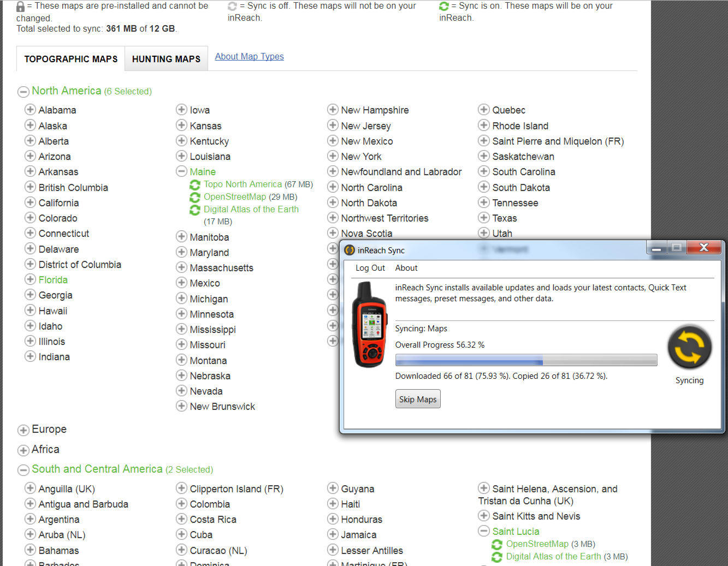The image size is (728, 566).
Task: Click plus icon beside Arizona
Action: tap(30, 156)
